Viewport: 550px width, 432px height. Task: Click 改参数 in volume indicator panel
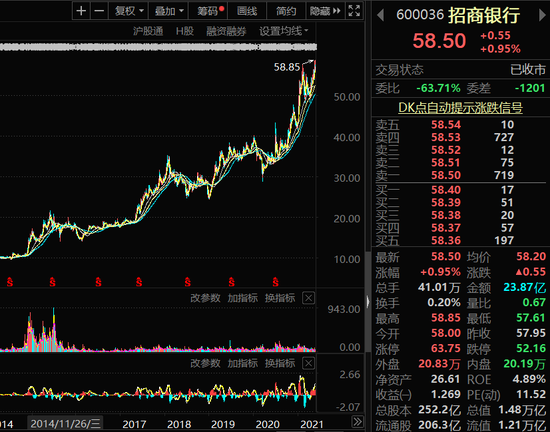205,298
